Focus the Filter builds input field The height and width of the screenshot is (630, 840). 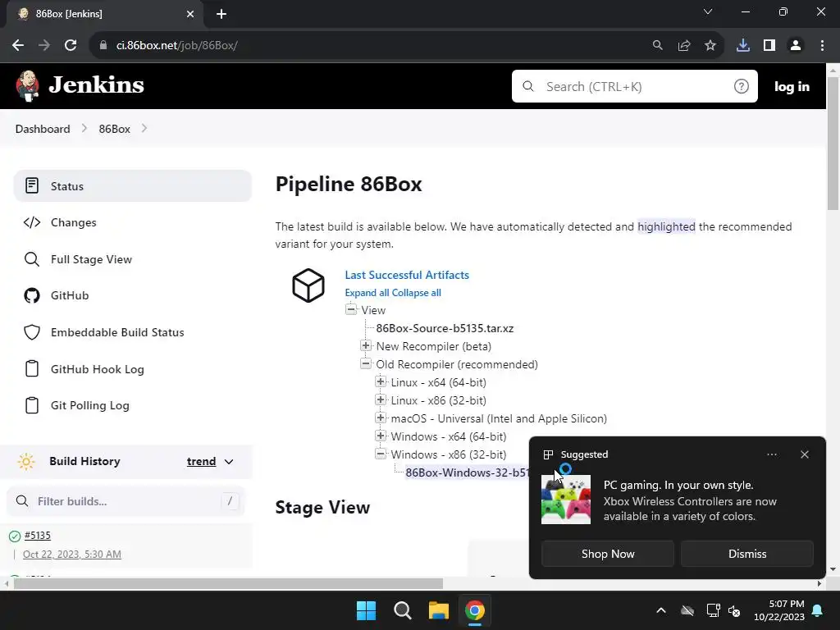(x=126, y=501)
